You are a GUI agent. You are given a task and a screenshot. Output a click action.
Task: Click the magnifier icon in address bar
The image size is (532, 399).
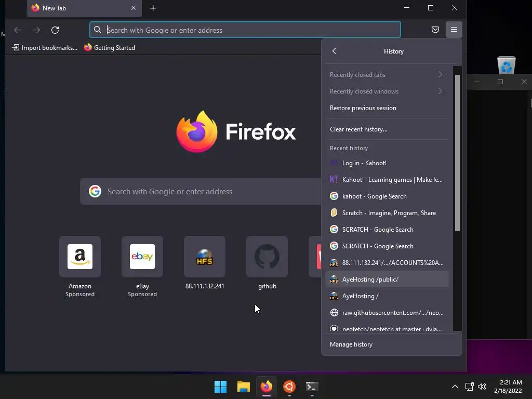(98, 30)
